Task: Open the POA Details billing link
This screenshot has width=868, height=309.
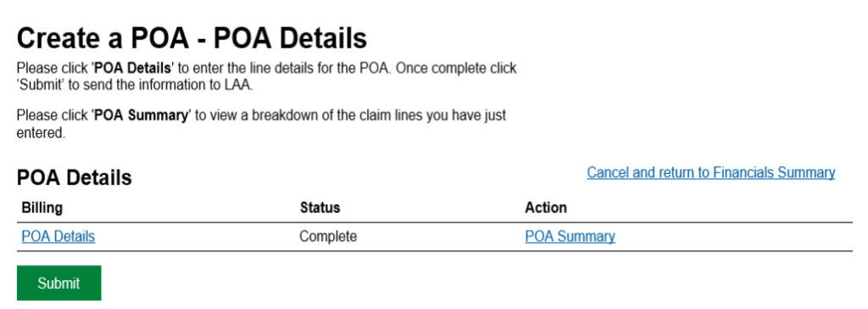Action: point(58,236)
